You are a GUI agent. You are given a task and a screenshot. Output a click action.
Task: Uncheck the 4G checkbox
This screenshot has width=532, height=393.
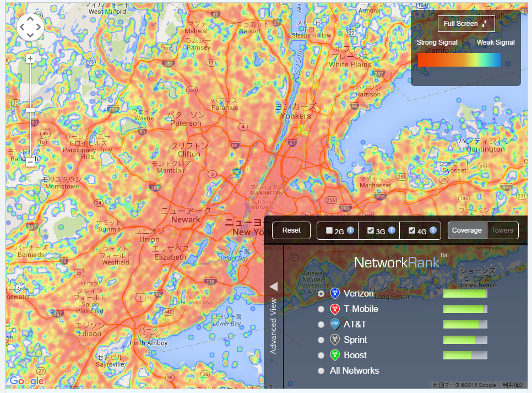412,230
